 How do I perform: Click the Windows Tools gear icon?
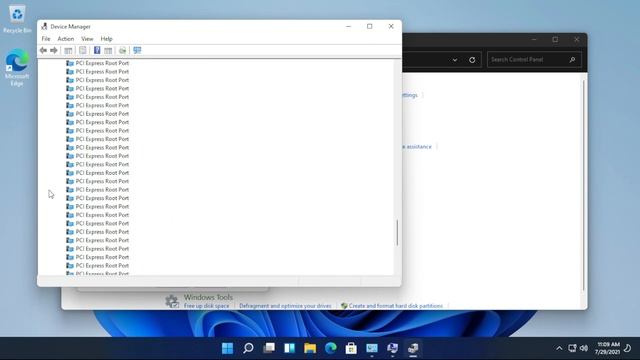pyautogui.click(x=172, y=301)
